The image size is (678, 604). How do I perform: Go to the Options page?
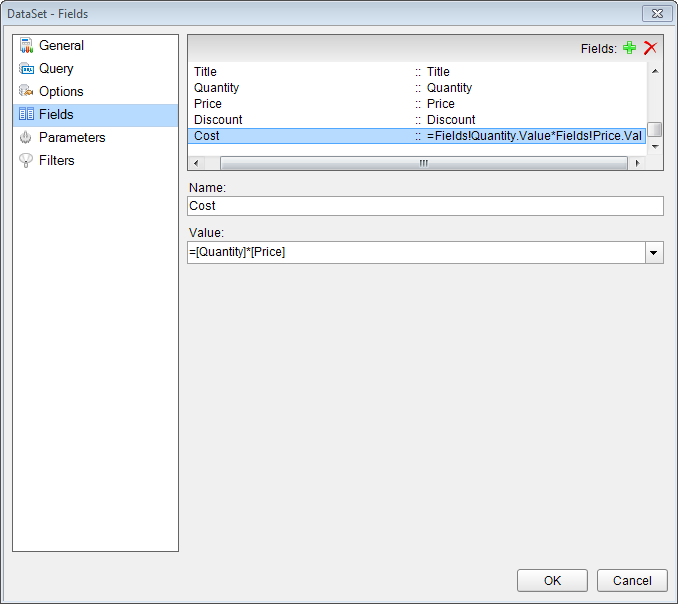pyautogui.click(x=96, y=91)
